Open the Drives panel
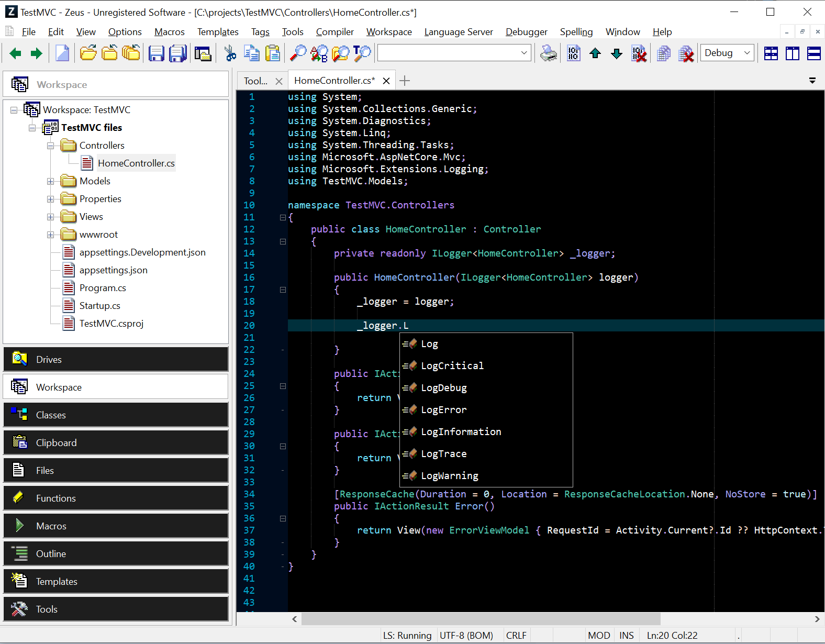 [x=116, y=359]
